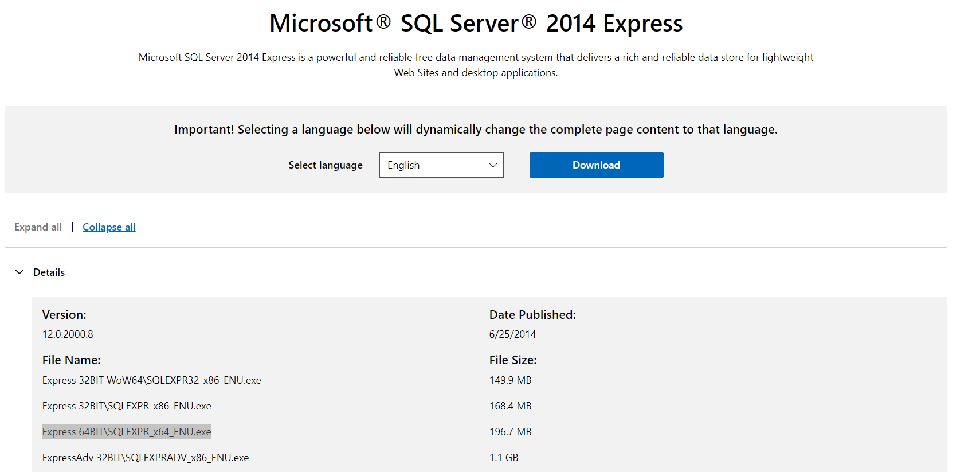Click the Date Published: label
This screenshot has height=472, width=980.
(532, 315)
